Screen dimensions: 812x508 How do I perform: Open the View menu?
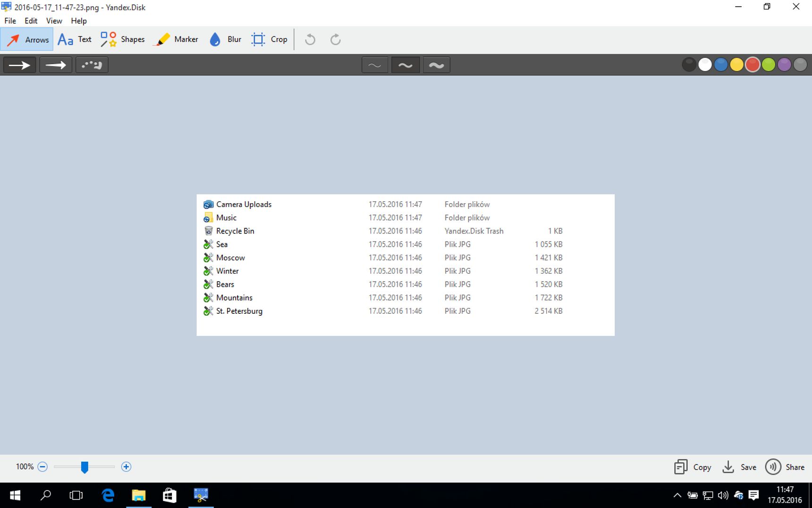(x=54, y=21)
